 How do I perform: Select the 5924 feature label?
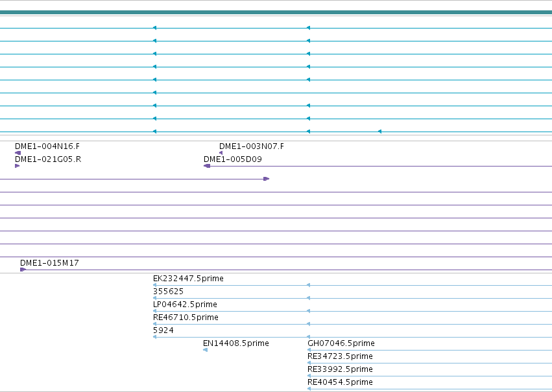coord(163,330)
